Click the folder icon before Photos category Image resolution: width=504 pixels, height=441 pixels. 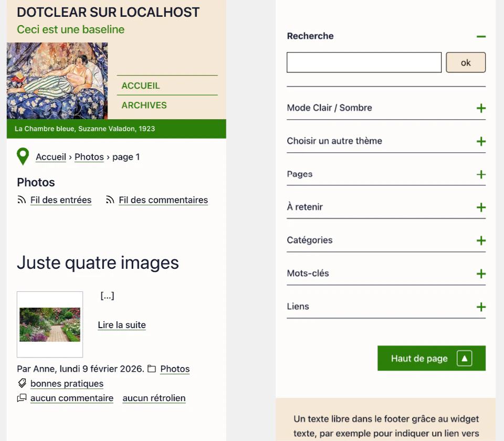(x=152, y=369)
